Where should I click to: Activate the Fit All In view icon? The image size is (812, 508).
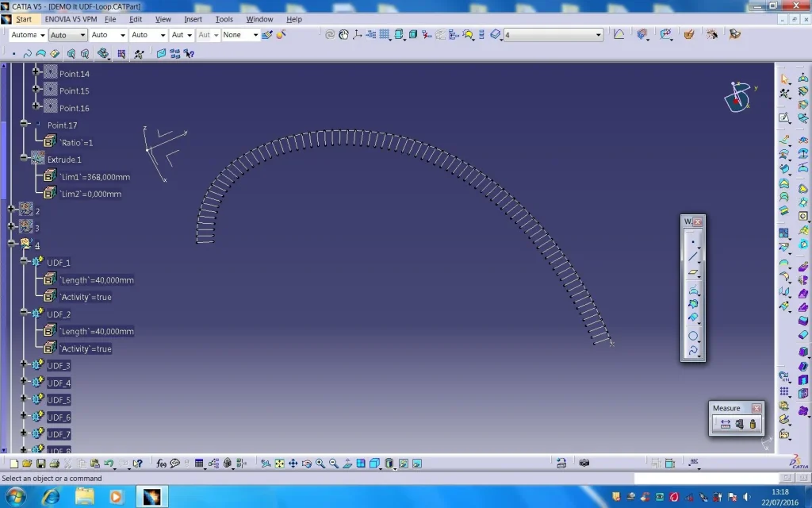click(280, 464)
